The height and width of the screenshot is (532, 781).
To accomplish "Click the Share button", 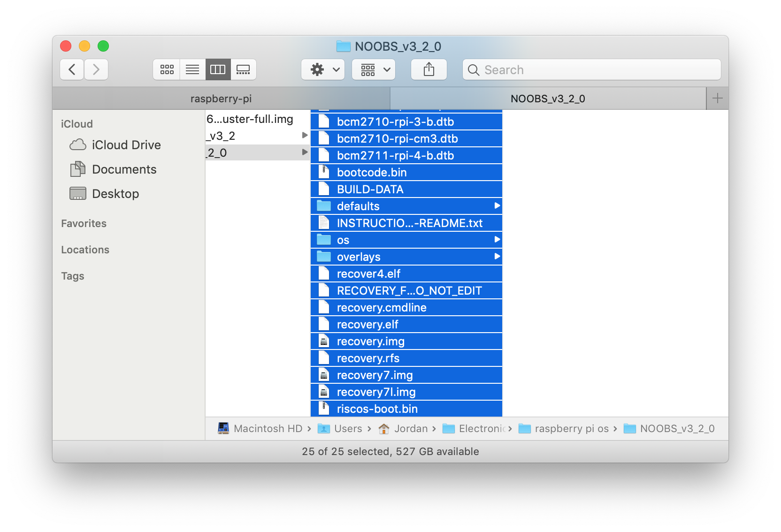I will point(429,69).
